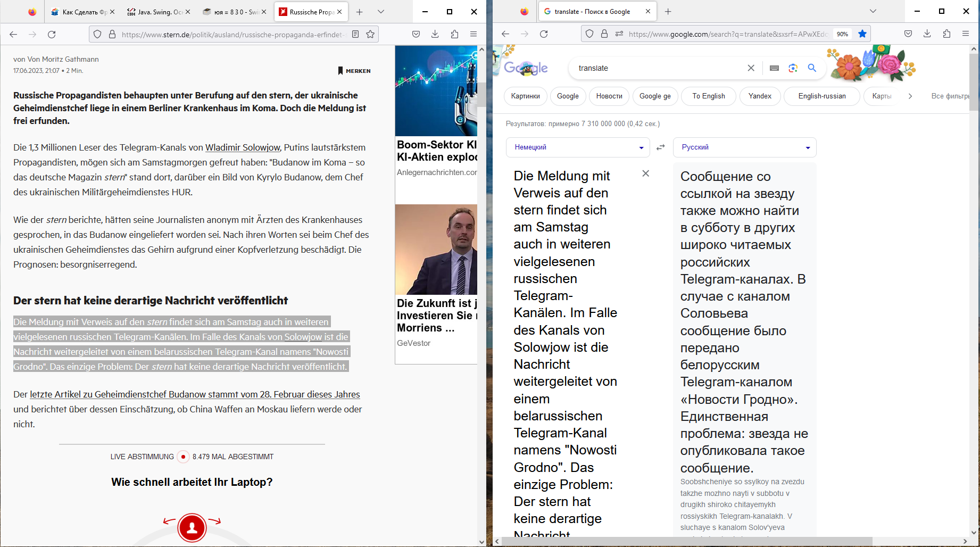Viewport: 980px width, 547px height.
Task: Click the on-screen keyboard icon in search box
Action: [774, 68]
